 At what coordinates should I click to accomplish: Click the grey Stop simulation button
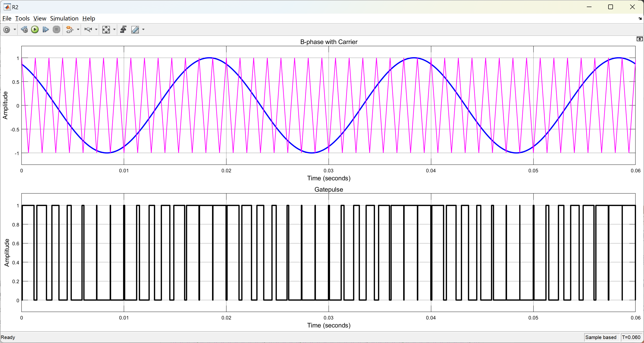57,30
